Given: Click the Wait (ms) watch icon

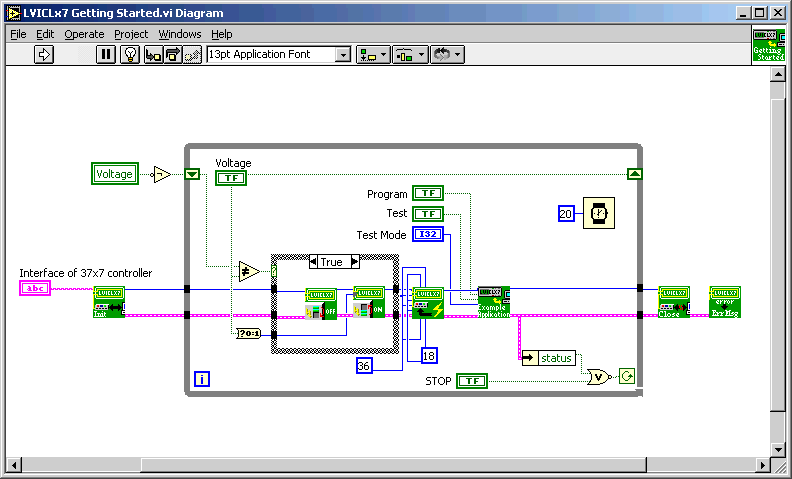Looking at the screenshot, I should pos(599,213).
